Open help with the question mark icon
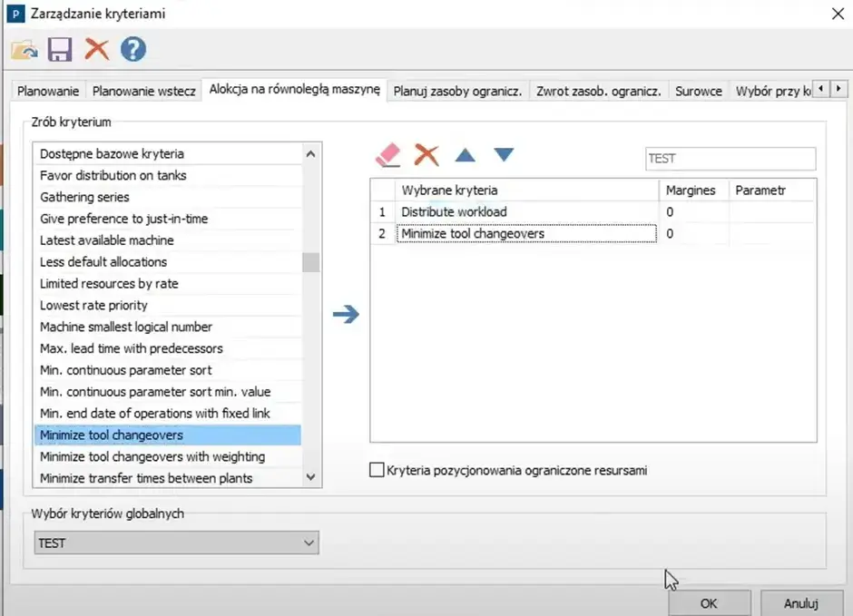 132,50
